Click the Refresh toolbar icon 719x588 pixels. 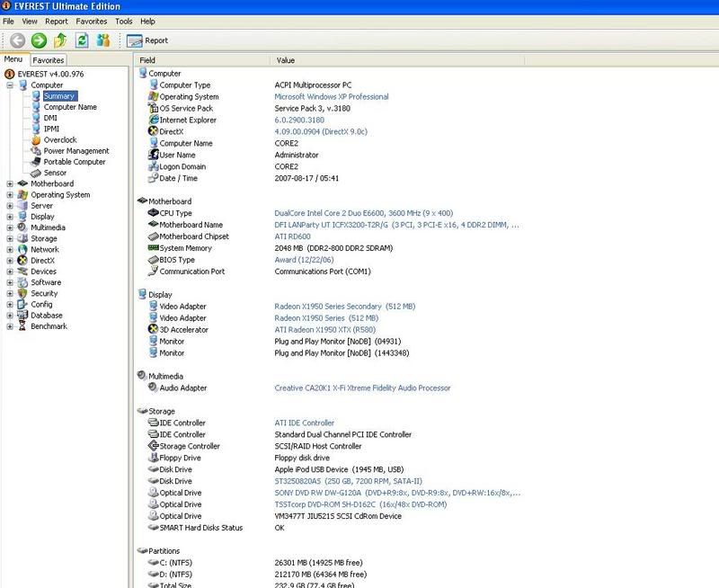82,40
